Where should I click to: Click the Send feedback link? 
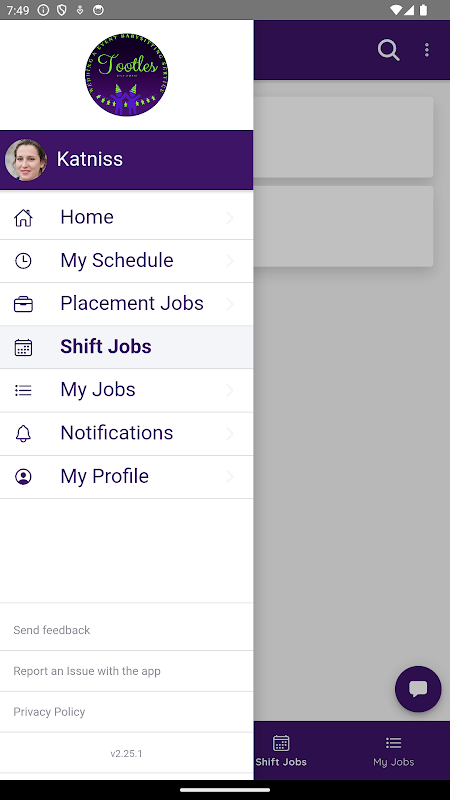52,630
